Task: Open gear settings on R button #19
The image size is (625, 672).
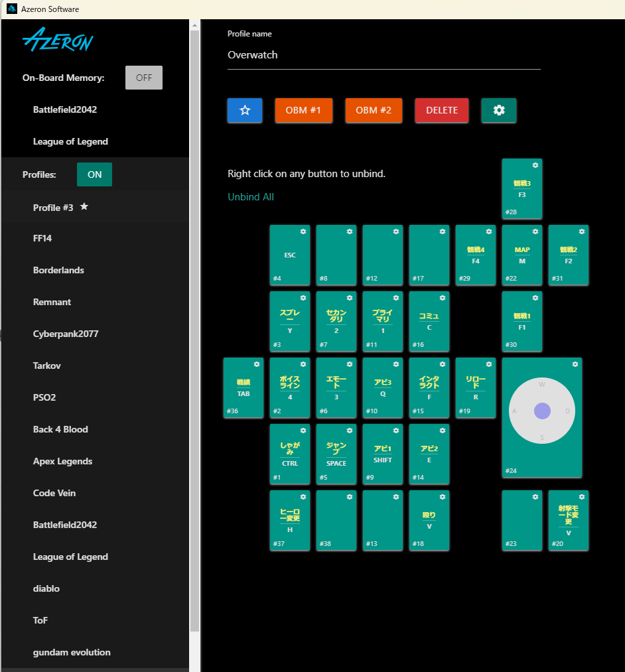Action: 489,364
